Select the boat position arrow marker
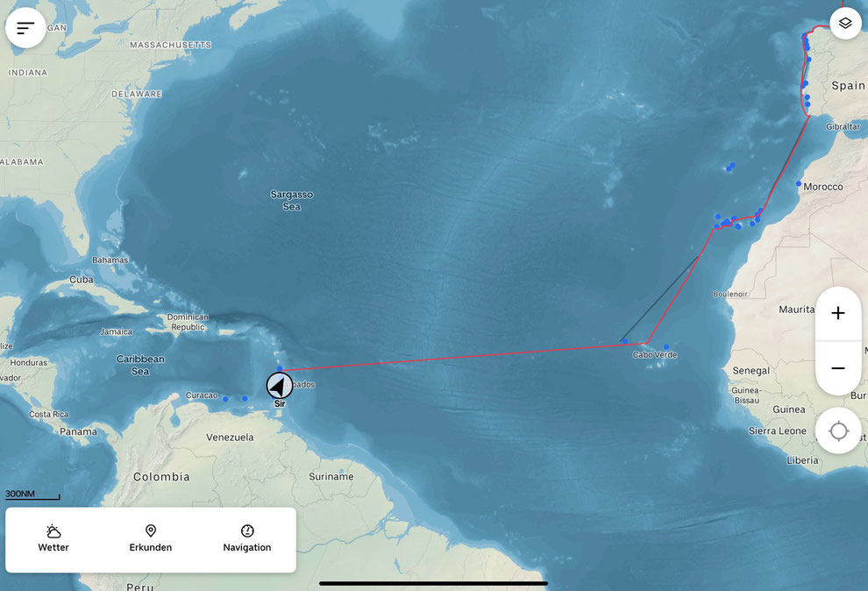Image resolution: width=868 pixels, height=591 pixels. tap(280, 386)
